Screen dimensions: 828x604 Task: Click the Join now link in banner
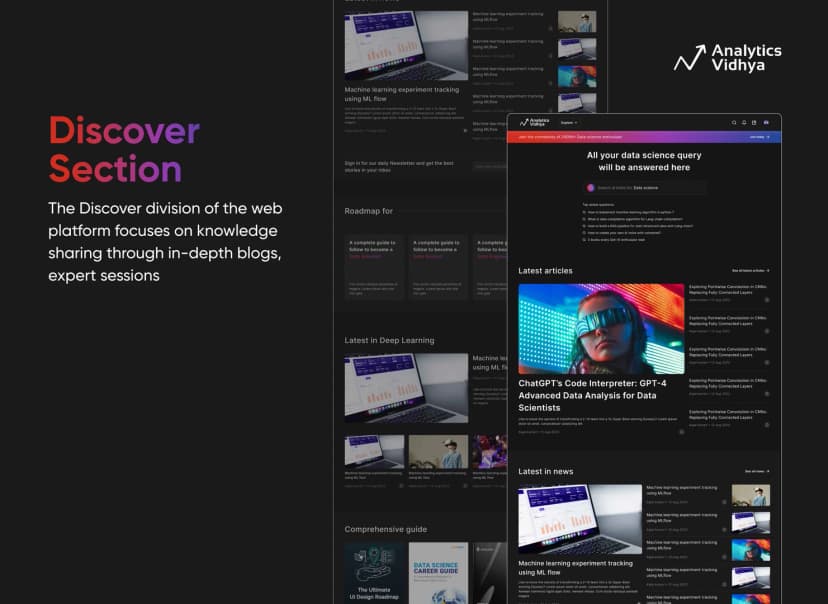point(759,137)
